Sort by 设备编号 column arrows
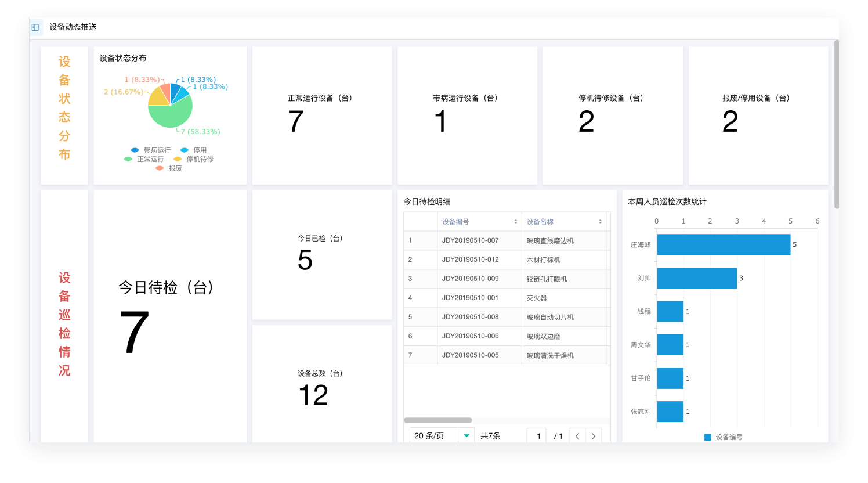The image size is (868, 483). click(515, 222)
